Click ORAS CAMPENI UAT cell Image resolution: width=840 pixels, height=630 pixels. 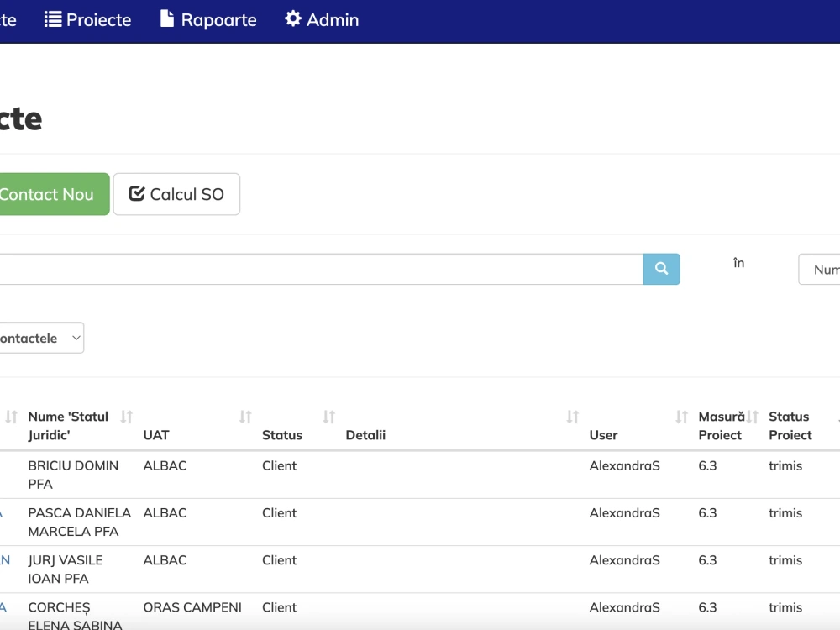pos(192,607)
